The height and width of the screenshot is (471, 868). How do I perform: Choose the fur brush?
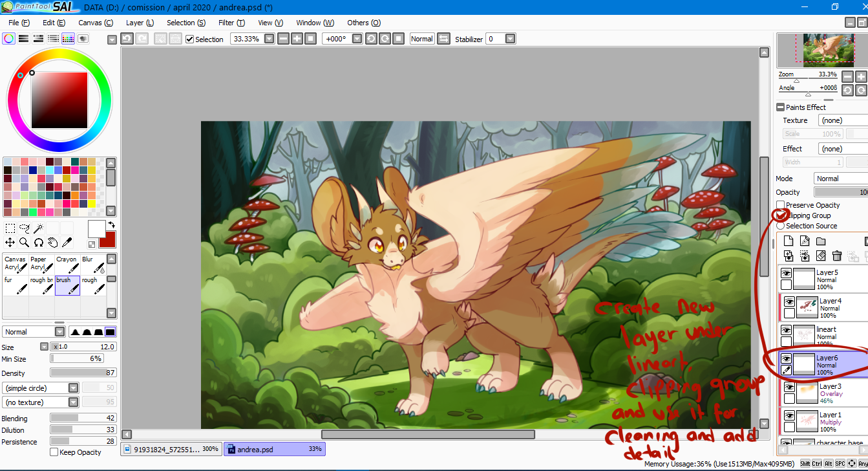click(x=16, y=285)
